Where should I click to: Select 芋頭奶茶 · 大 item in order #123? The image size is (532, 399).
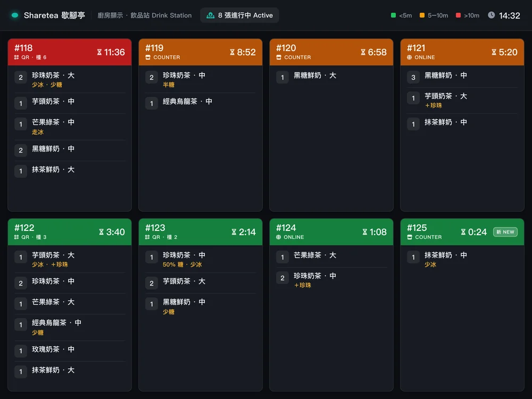tap(201, 282)
